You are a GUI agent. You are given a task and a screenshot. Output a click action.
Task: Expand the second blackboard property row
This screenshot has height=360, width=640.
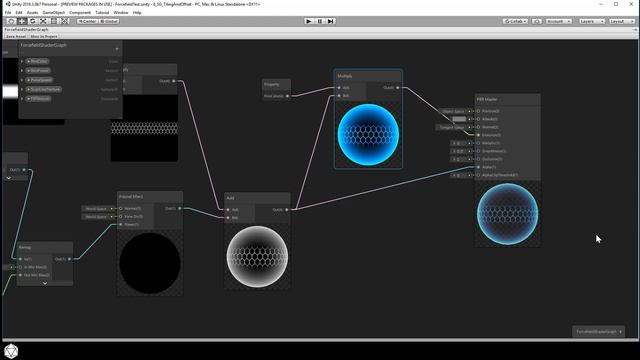[x=22, y=71]
